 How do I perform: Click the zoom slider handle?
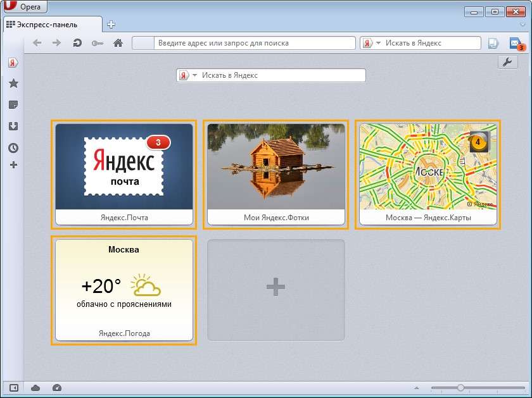click(x=460, y=387)
